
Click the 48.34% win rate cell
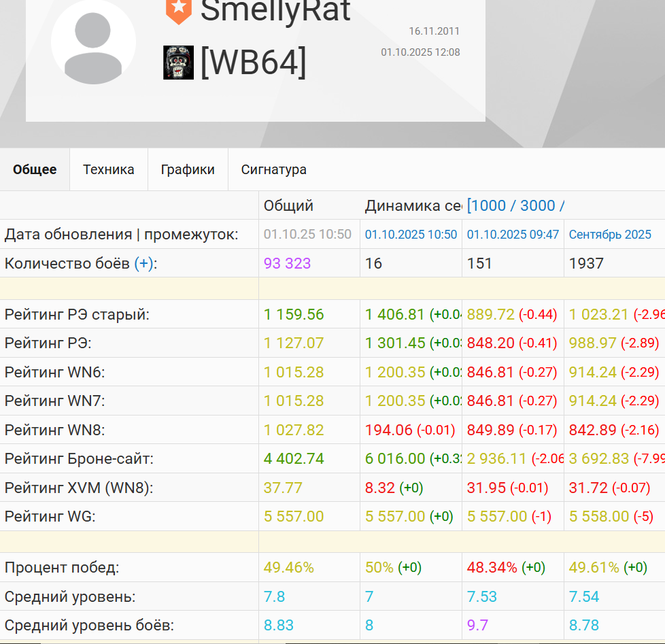click(492, 567)
